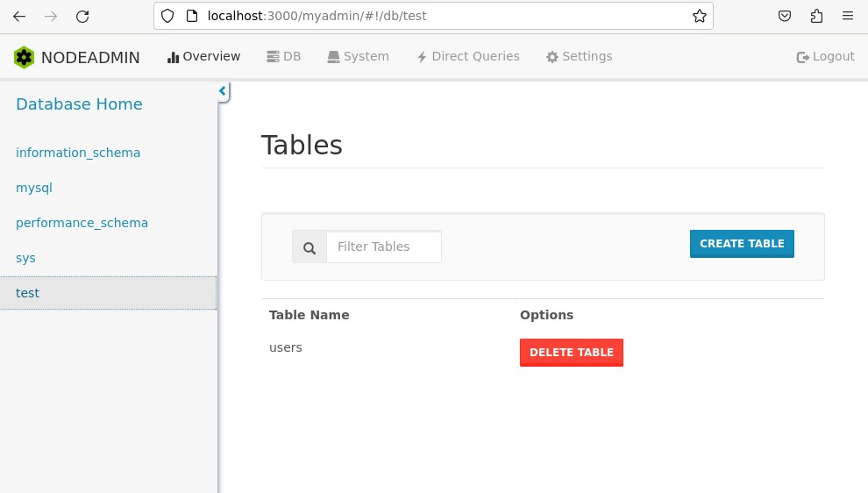Image resolution: width=868 pixels, height=493 pixels.
Task: Click the magnifier icon beside Filter Tables
Action: (309, 247)
